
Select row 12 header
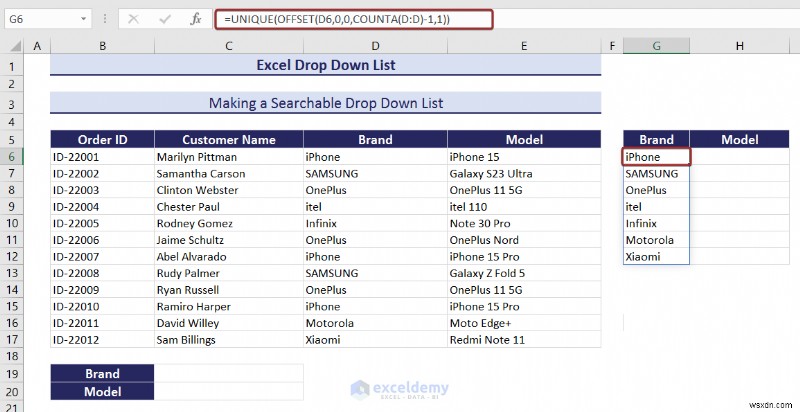[x=12, y=256]
